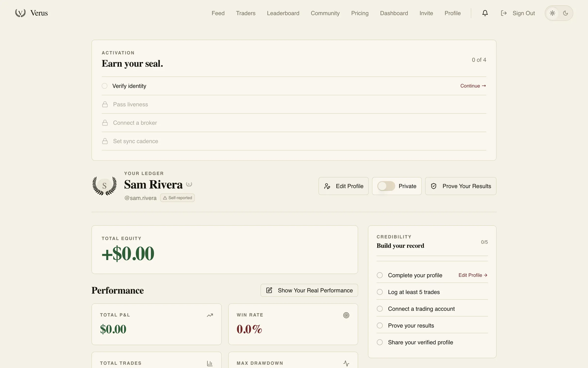Check the Connect a trading account circle
This screenshot has width=588, height=368.
click(380, 309)
